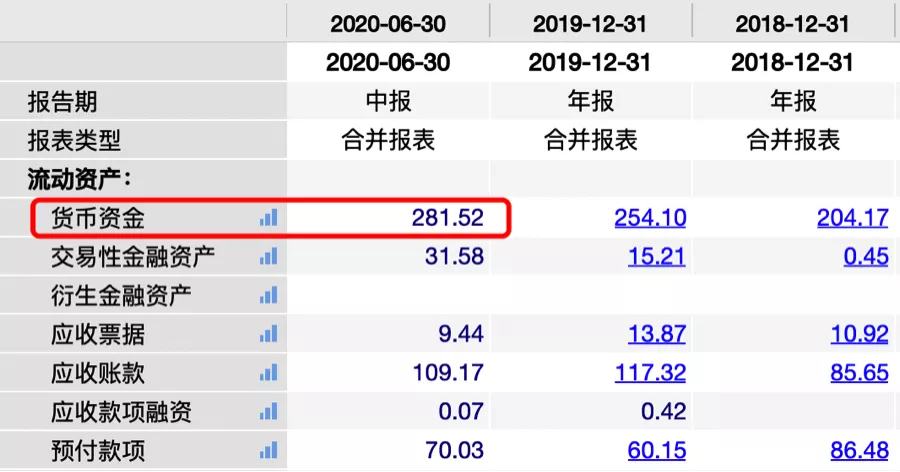Open 117.32 link for 应收账款 2019
The width and height of the screenshot is (900, 472).
(x=650, y=373)
